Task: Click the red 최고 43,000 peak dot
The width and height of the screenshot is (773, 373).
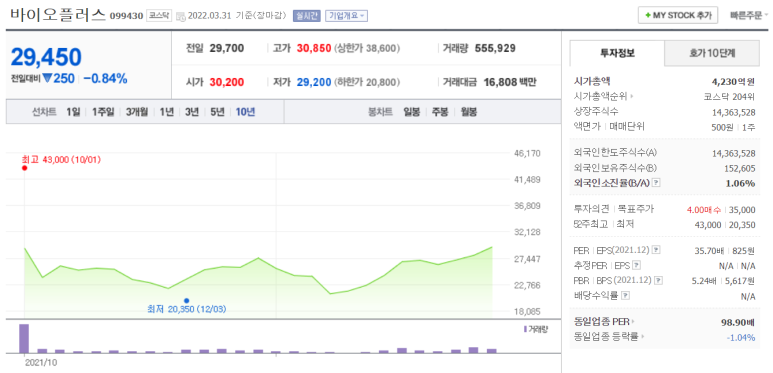Action: point(24,168)
